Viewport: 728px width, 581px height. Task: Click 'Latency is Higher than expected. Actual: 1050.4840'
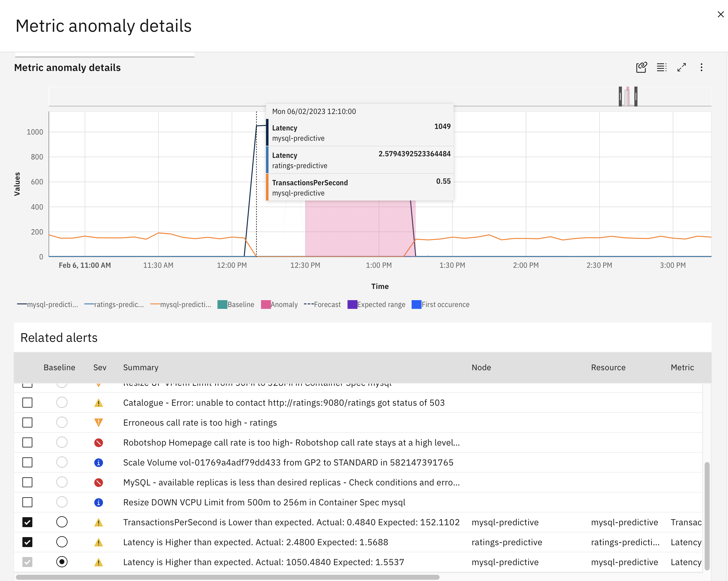coord(264,562)
